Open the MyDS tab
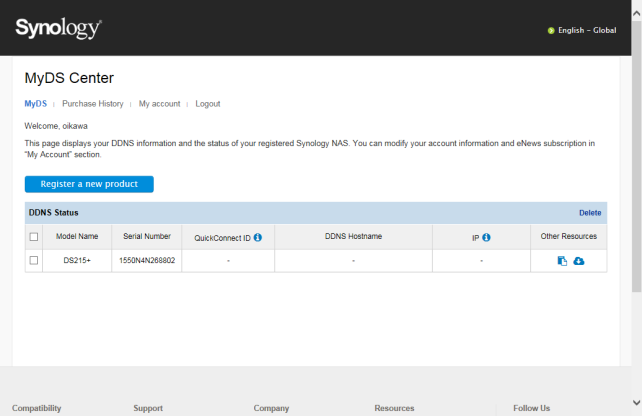Screen dimensions: 642x416 [36, 104]
